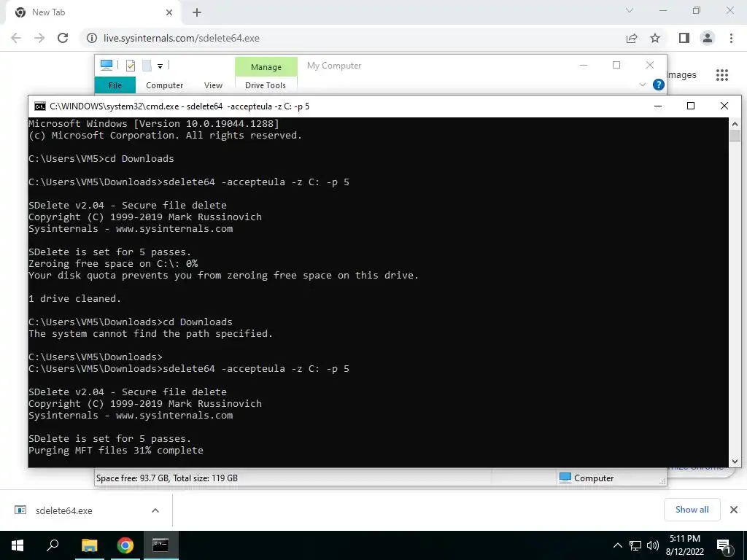Open Chrome profile avatar
This screenshot has width=747, height=560.
coord(708,38)
